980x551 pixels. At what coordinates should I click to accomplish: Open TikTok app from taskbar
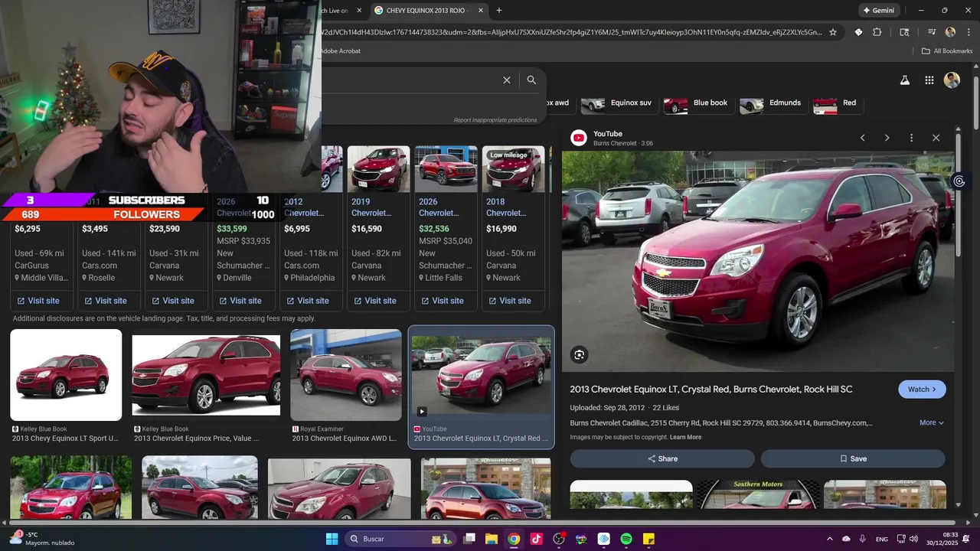click(536, 539)
